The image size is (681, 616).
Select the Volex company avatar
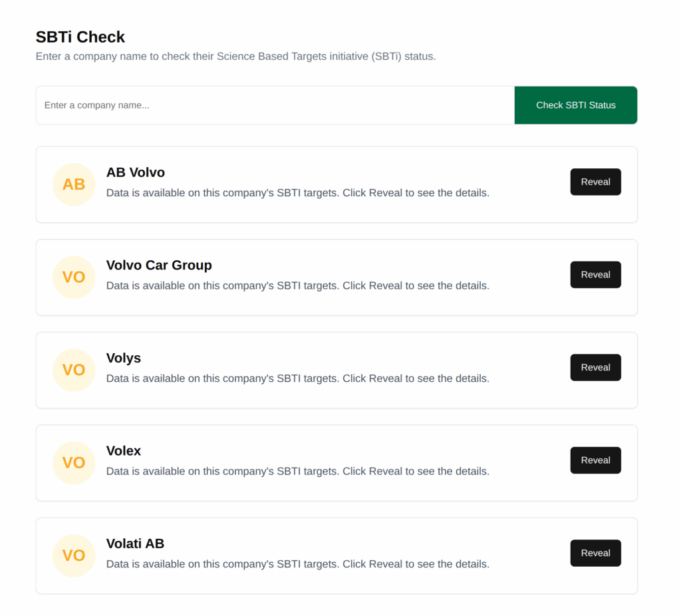click(74, 463)
